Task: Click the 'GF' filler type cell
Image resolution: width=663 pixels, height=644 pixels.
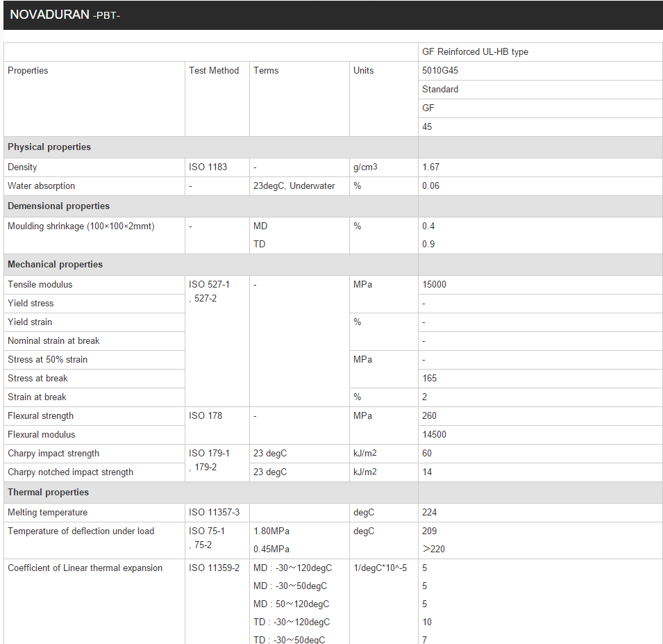Action: [540, 108]
